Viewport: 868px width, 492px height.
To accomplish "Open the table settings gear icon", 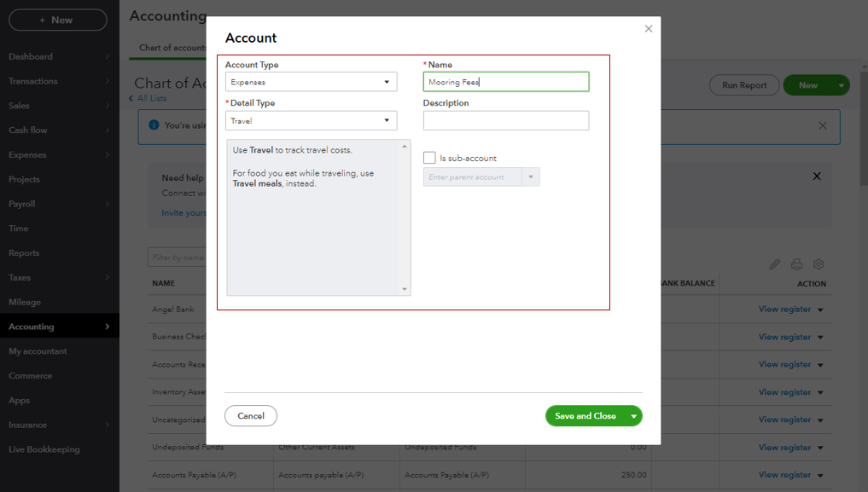I will click(818, 264).
